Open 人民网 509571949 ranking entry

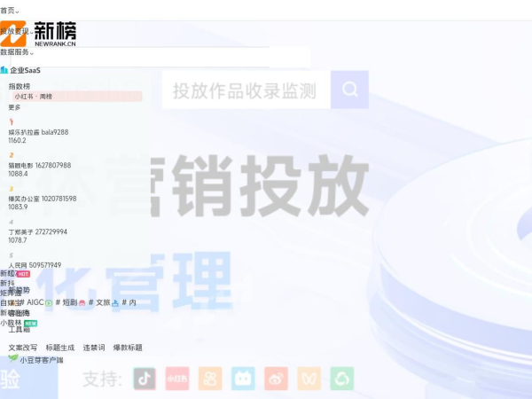click(x=35, y=265)
